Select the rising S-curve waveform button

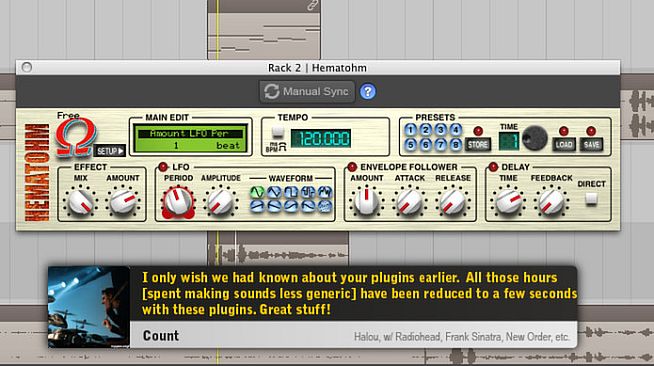291,206
